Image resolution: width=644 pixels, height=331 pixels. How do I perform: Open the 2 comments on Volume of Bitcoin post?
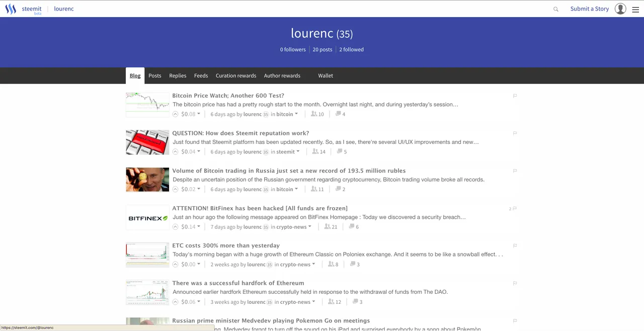pyautogui.click(x=341, y=189)
